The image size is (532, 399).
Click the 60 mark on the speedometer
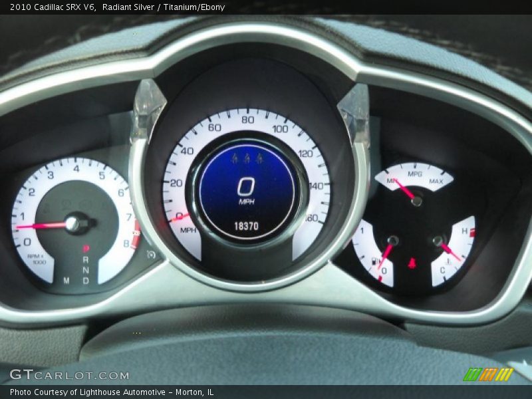tap(214, 128)
